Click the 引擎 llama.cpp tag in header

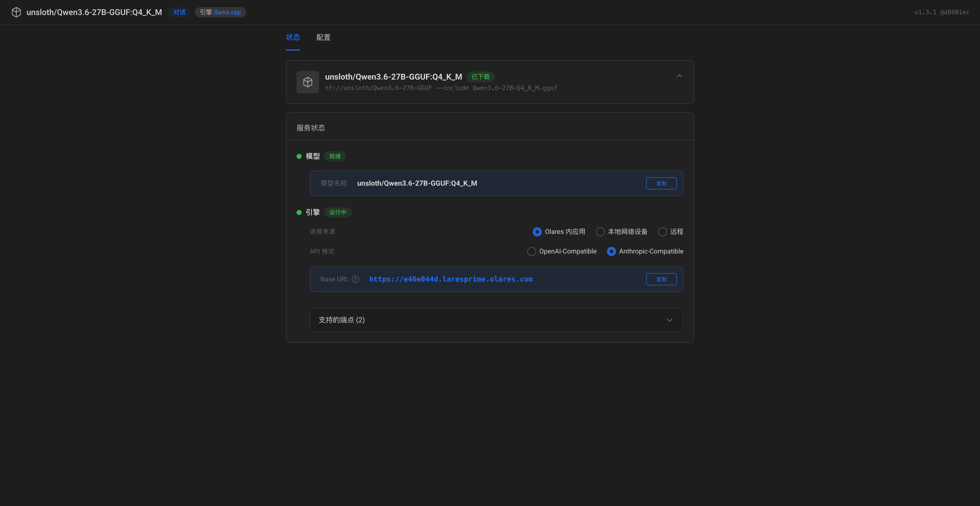[220, 12]
